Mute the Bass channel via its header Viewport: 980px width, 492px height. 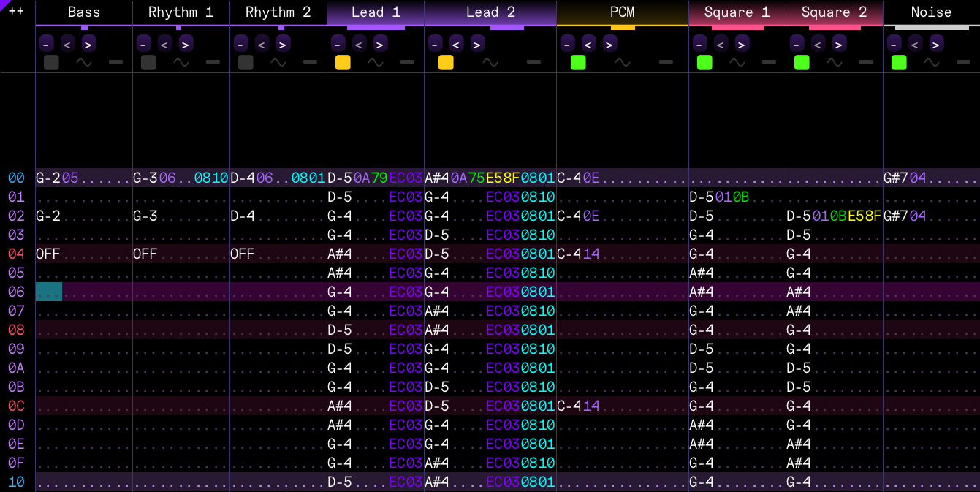click(84, 12)
